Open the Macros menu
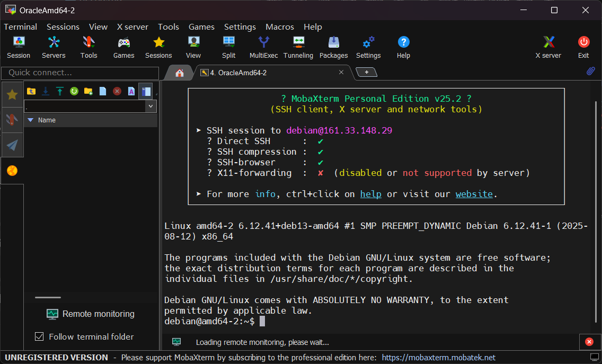Screen dimensions: 602x364 (x=280, y=26)
